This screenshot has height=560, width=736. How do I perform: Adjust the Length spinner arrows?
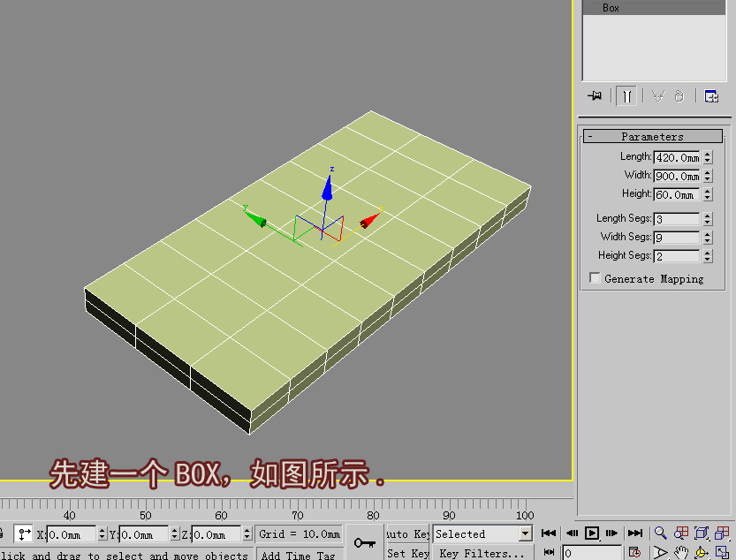click(x=708, y=157)
